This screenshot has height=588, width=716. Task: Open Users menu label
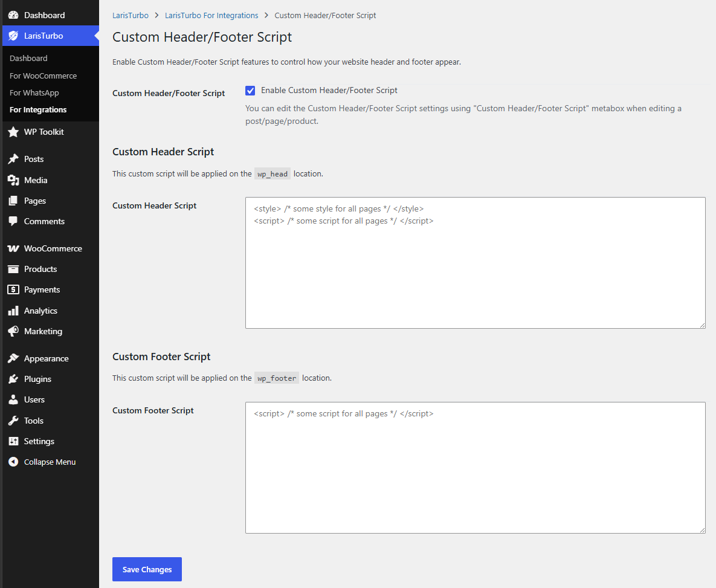[x=34, y=400]
